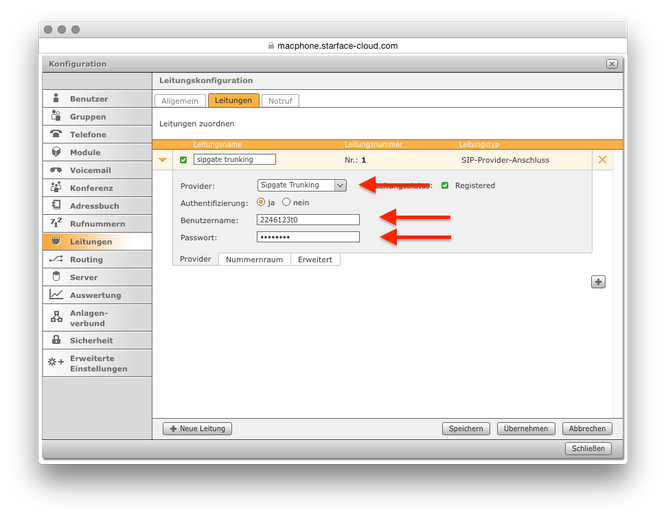Click the Benutzername input field

pos(308,220)
